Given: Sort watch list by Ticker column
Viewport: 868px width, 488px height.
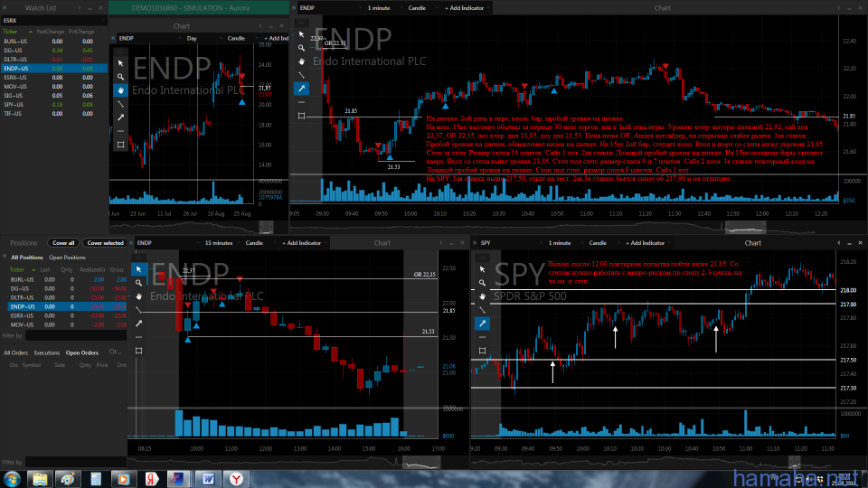Looking at the screenshot, I should coord(11,32).
